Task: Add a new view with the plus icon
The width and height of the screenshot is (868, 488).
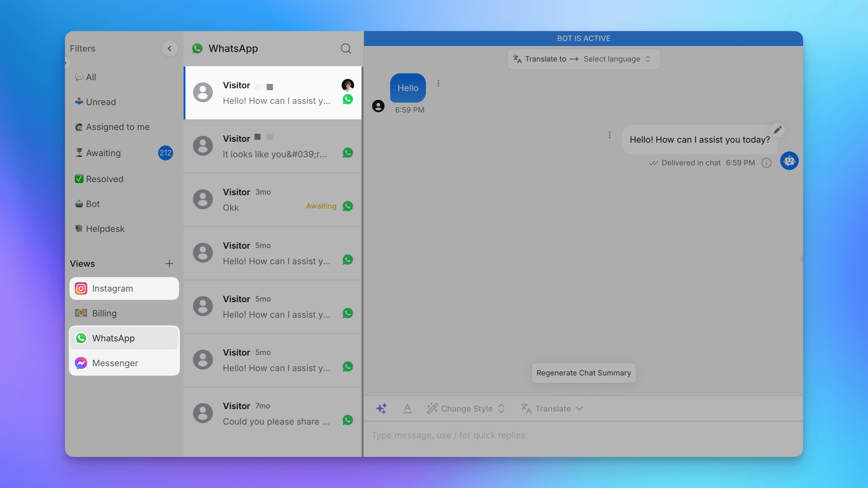Action: point(169,264)
